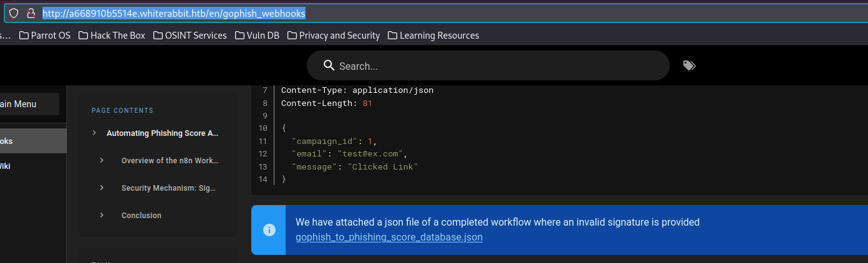Viewport: 868px width, 263px height.
Task: Open the Parrot OS bookmark folder
Action: click(x=45, y=36)
